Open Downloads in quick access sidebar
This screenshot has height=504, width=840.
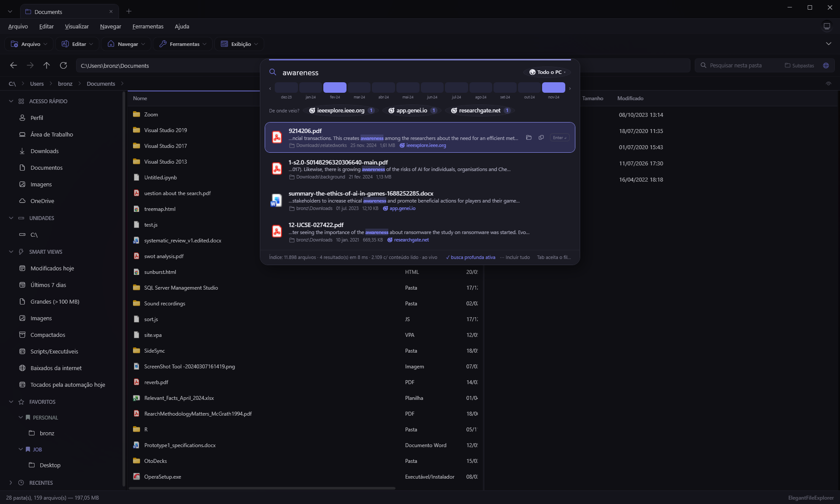(44, 151)
